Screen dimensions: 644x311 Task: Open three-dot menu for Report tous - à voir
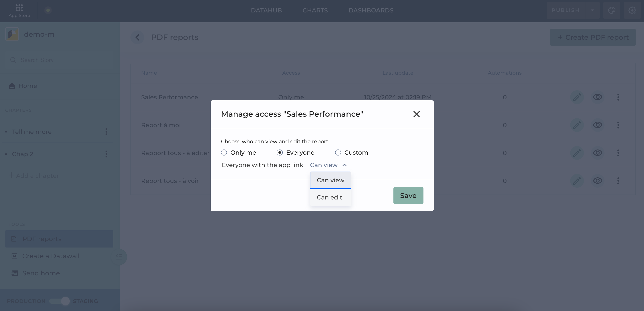click(x=618, y=181)
